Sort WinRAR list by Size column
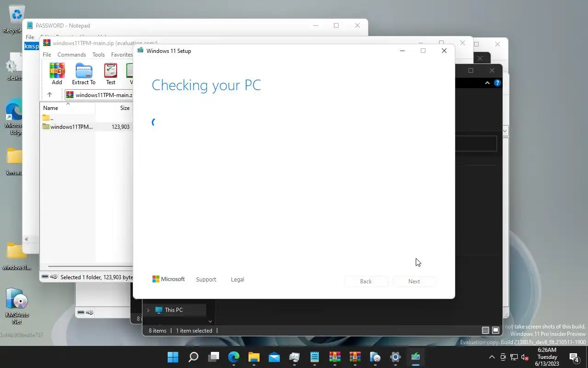This screenshot has height=368, width=588. (114, 108)
